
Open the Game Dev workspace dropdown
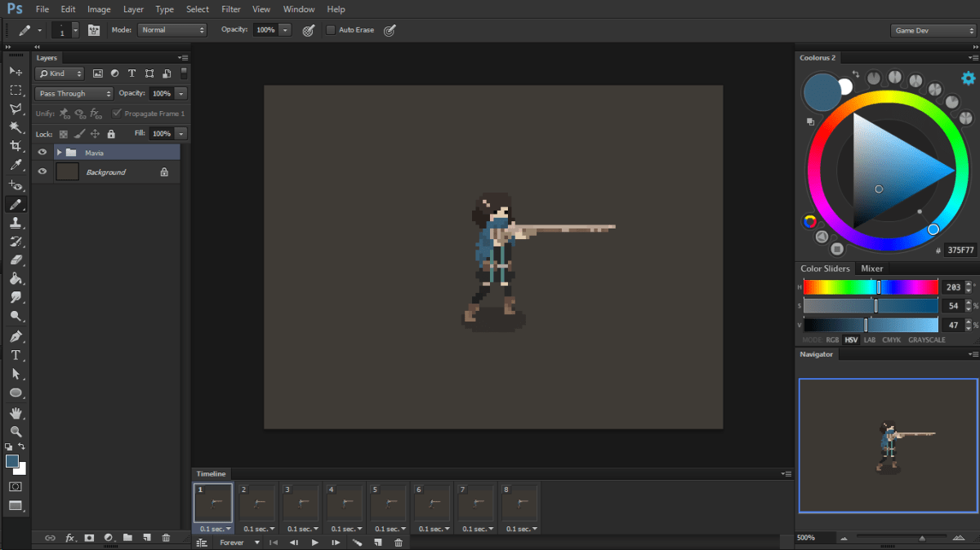[x=933, y=30]
